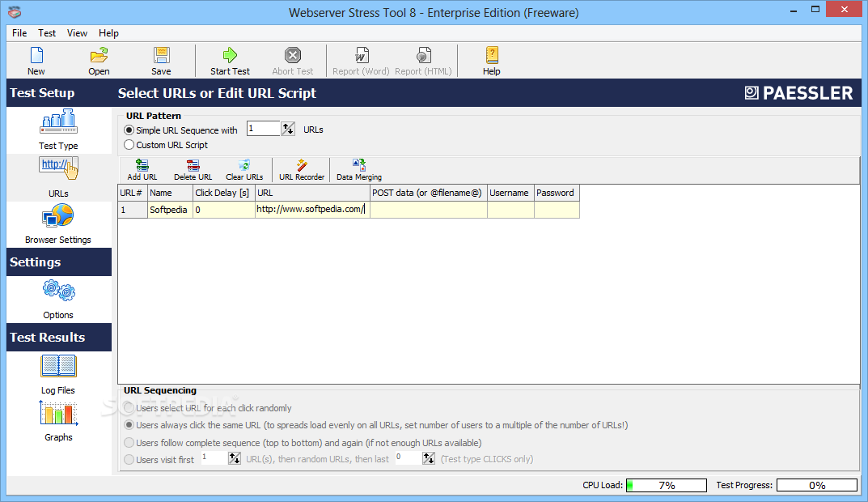Click the Password cell in row 1
This screenshot has height=502, width=868.
pyautogui.click(x=557, y=210)
